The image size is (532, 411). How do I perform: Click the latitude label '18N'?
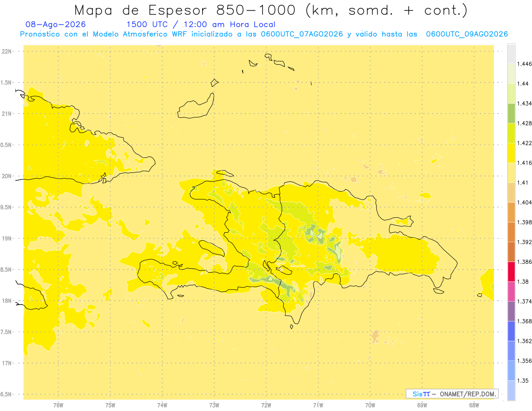pyautogui.click(x=7, y=301)
